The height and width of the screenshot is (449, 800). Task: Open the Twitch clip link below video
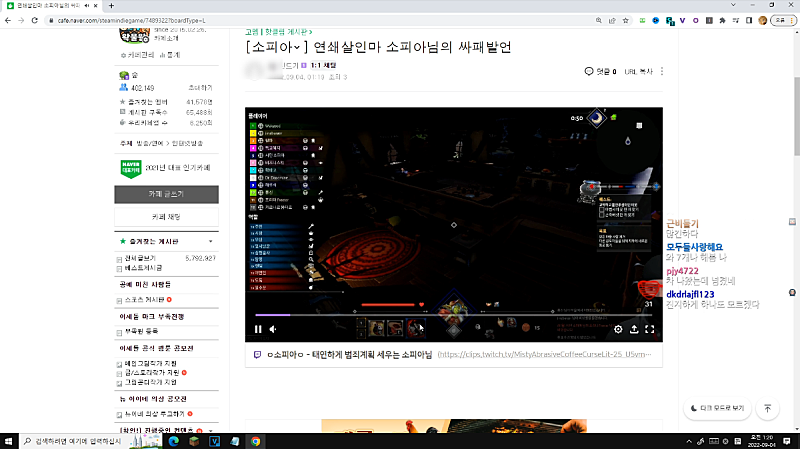point(544,354)
